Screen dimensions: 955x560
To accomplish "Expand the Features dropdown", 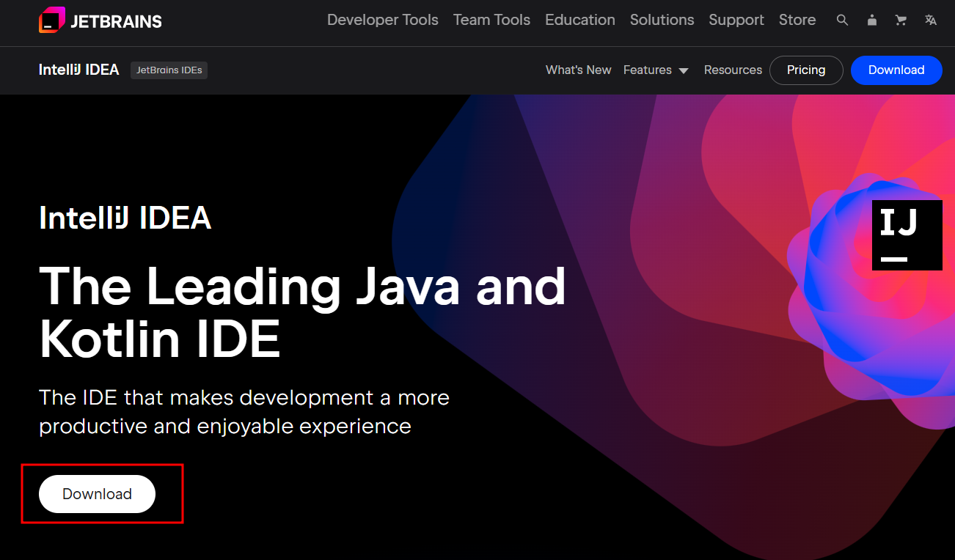I will point(656,70).
